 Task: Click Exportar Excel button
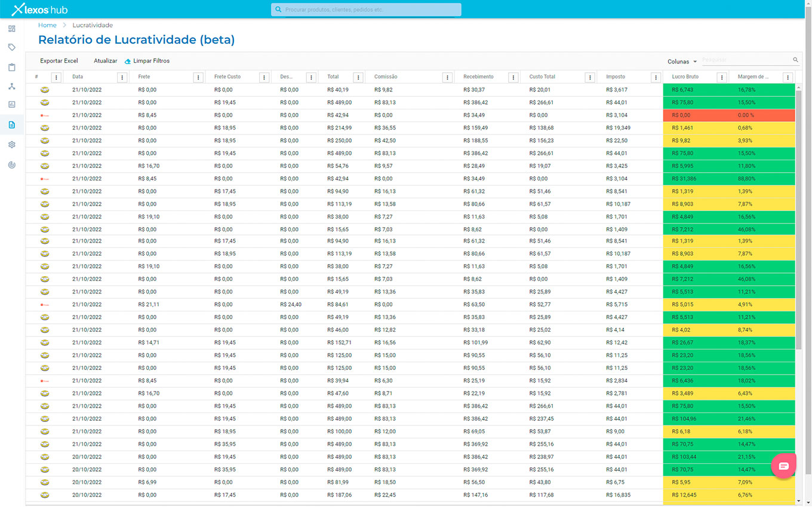coord(59,61)
